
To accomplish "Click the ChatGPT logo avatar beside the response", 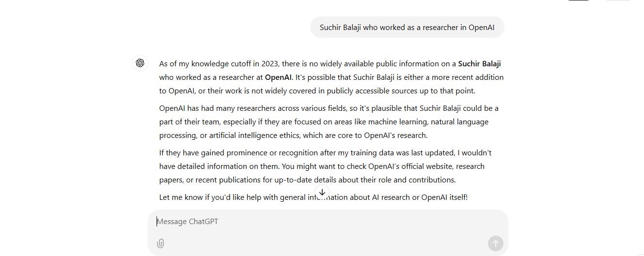I will (x=140, y=63).
